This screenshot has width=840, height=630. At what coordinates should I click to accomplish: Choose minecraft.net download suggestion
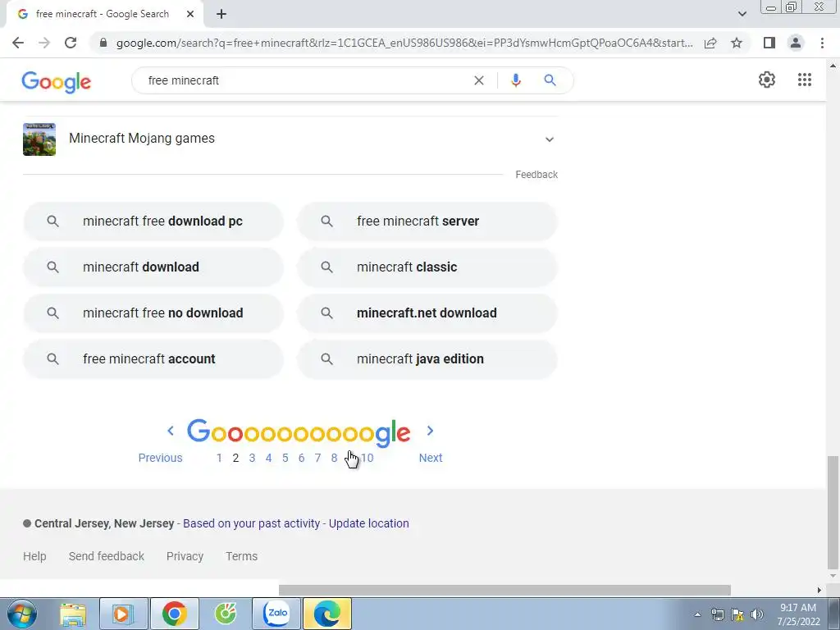click(427, 313)
